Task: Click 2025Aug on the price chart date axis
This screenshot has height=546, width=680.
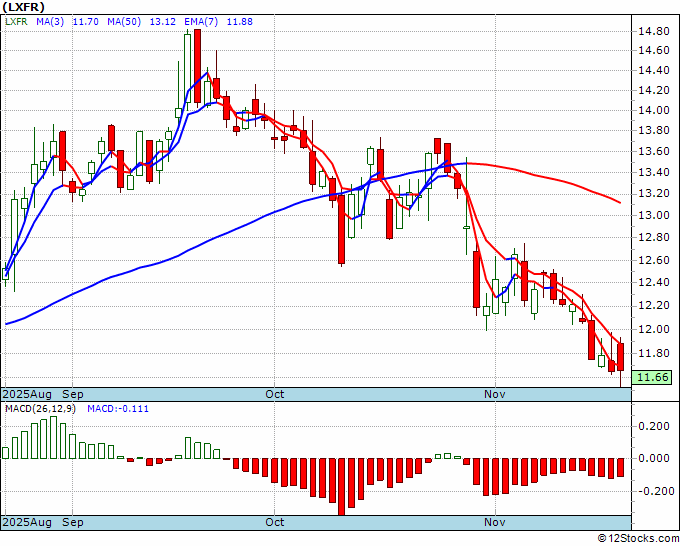Action: coord(27,394)
